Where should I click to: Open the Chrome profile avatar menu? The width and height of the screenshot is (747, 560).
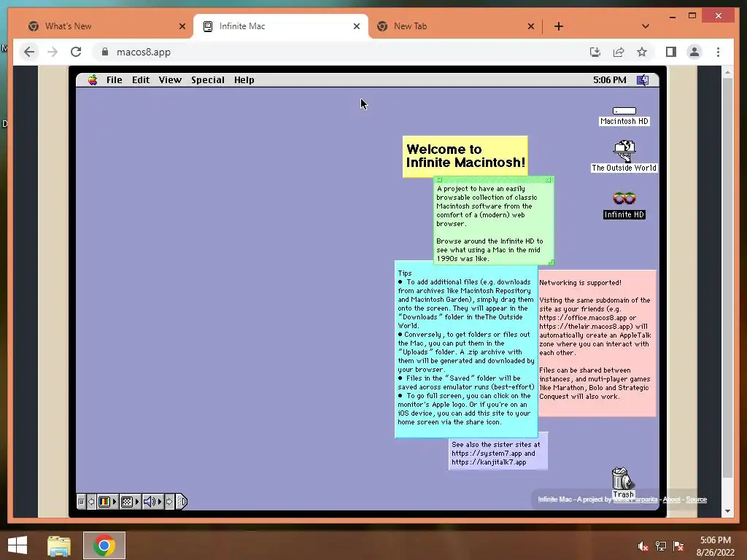pos(694,52)
